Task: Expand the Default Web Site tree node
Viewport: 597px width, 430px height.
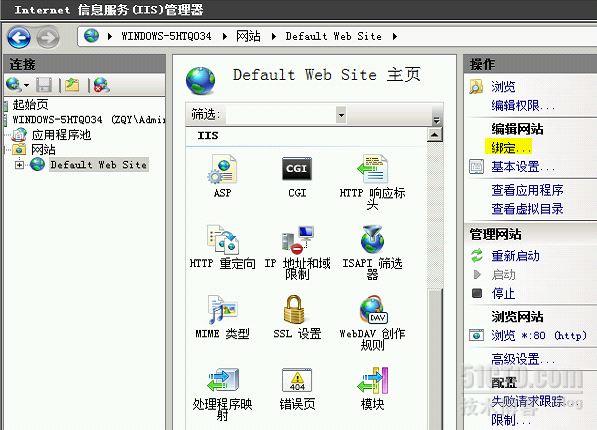Action: coord(19,165)
